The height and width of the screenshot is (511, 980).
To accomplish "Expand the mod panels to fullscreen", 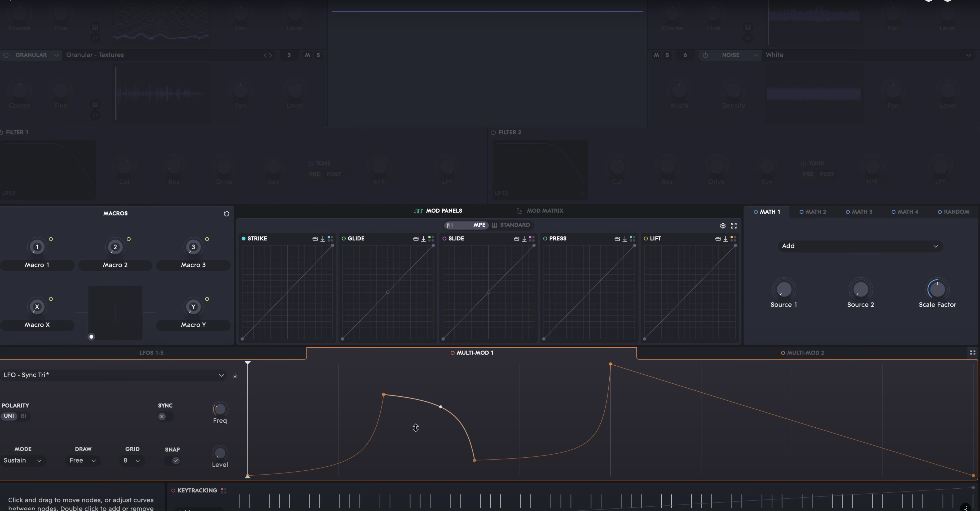I will coord(734,226).
